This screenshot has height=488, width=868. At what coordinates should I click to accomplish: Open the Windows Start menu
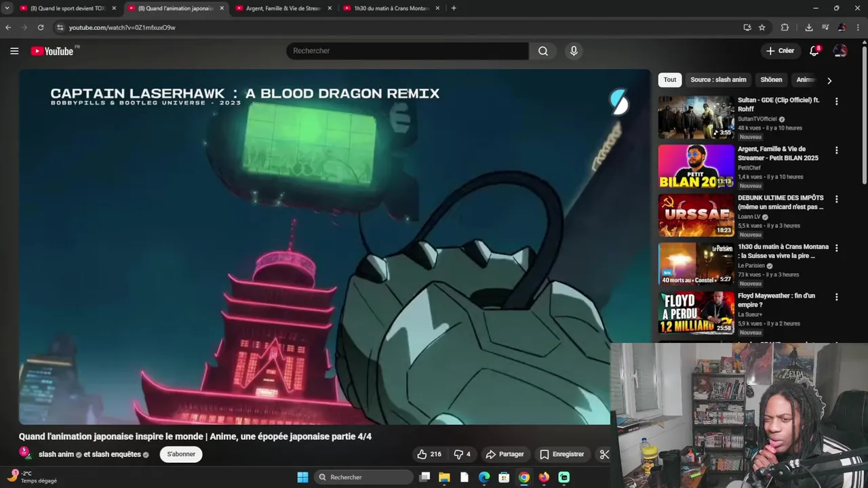click(302, 477)
